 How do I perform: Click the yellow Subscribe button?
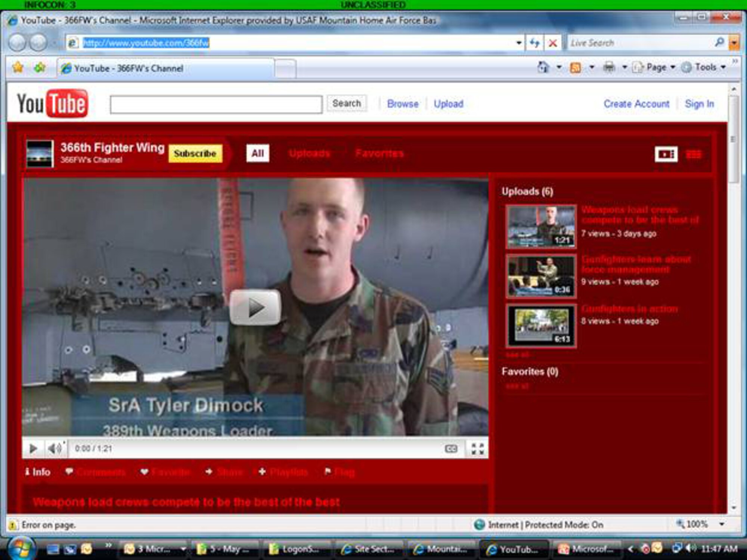[x=195, y=153]
